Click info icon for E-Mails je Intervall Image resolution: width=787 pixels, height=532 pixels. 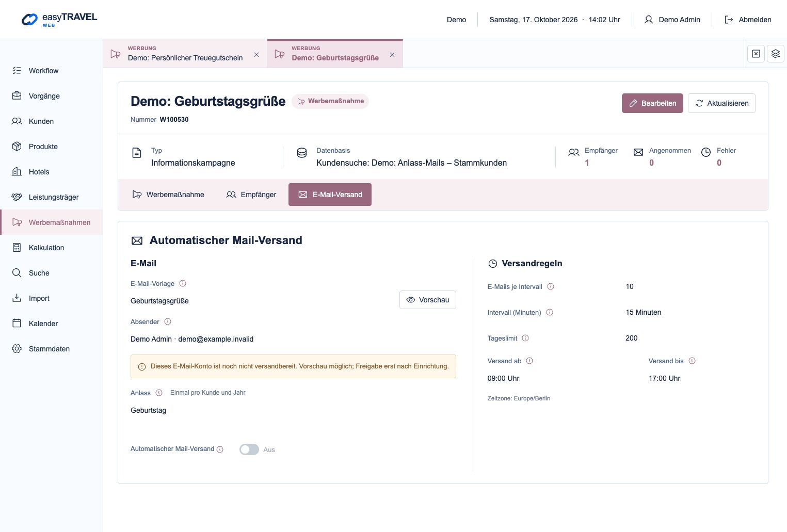point(551,286)
